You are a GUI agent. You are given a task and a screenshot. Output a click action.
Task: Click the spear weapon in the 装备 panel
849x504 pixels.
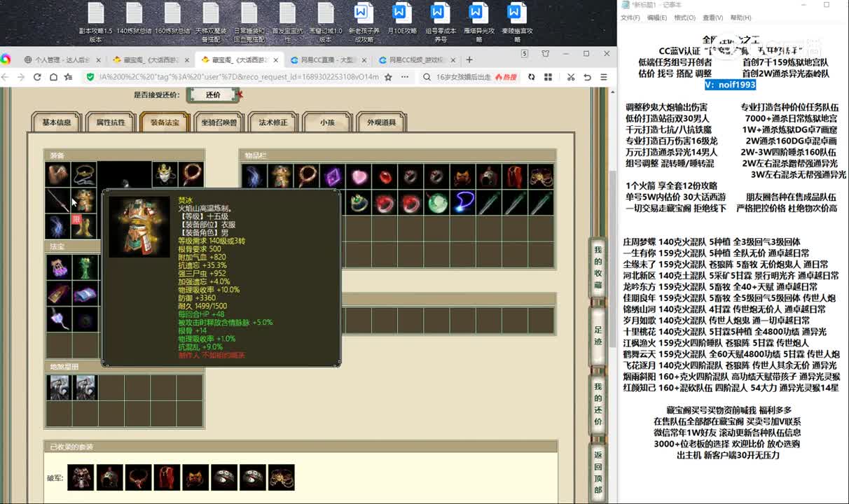(58, 201)
